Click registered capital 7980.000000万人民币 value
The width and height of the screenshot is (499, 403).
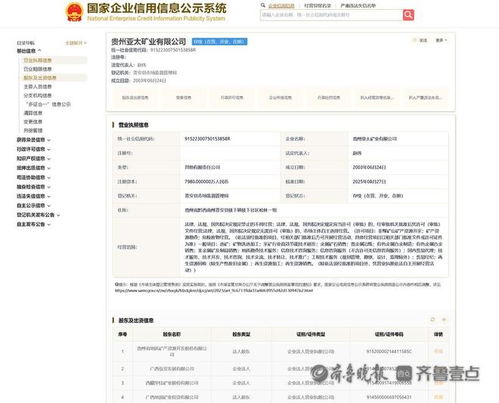[206, 181]
